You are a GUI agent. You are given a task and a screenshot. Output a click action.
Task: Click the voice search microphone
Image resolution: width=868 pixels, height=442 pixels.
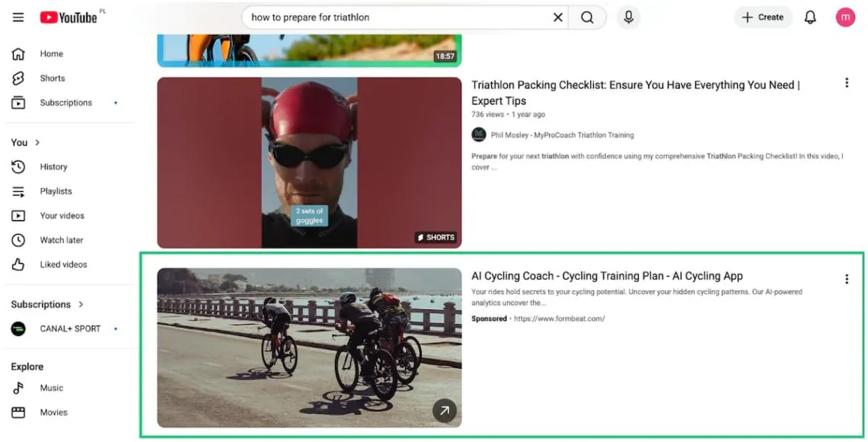tap(628, 17)
